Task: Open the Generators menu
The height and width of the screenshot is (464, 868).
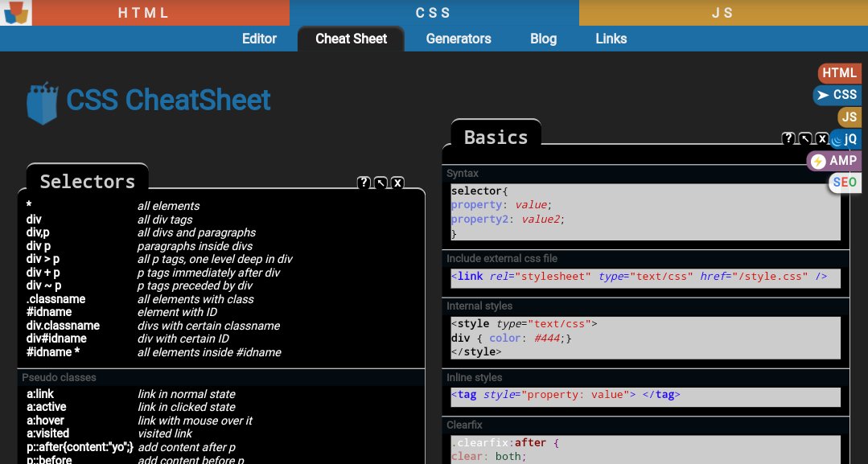Action: click(x=459, y=39)
